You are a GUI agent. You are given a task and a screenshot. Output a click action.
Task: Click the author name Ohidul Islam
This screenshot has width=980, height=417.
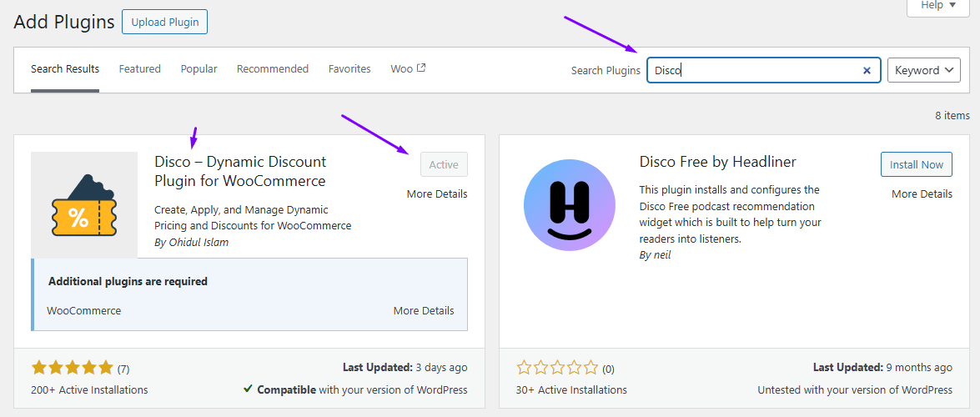coord(199,242)
